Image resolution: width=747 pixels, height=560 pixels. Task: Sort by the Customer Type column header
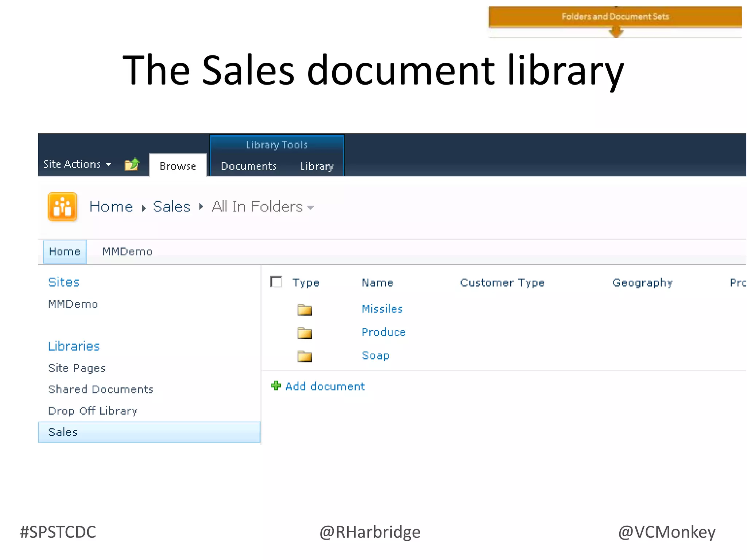tap(502, 283)
